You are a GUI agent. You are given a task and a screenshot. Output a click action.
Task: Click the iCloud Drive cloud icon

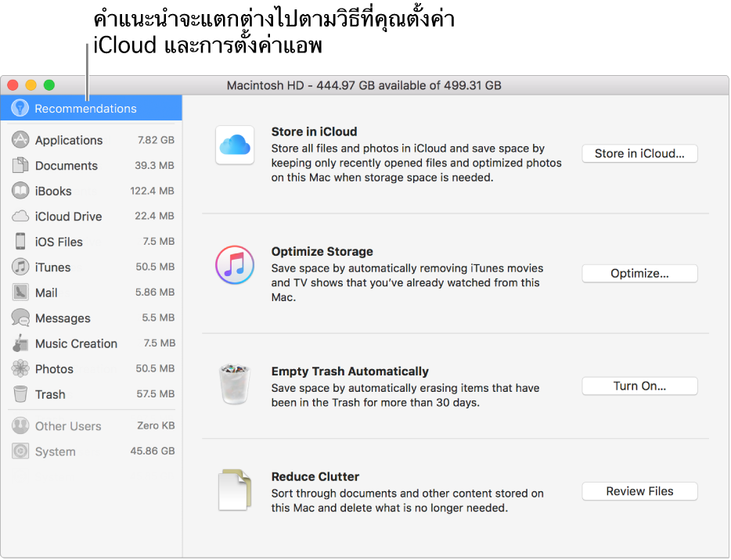(20, 216)
